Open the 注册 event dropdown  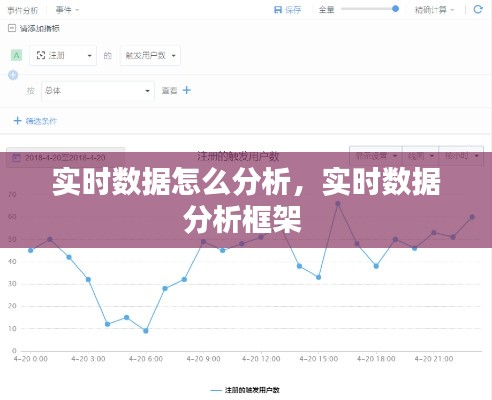pos(63,55)
